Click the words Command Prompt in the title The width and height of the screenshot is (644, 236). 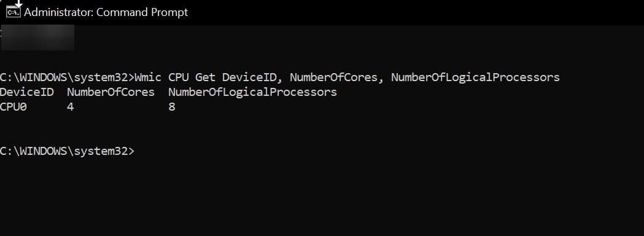tap(142, 12)
